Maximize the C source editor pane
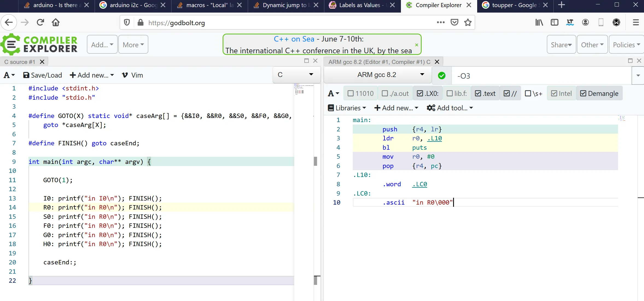Image resolution: width=644 pixels, height=301 pixels. coord(307,61)
